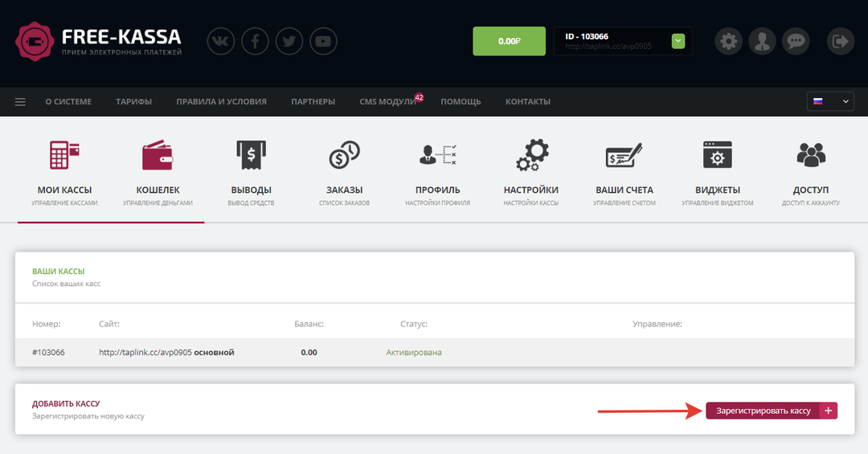868x454 pixels.
Task: Click the Баланс column header
Action: point(309,324)
